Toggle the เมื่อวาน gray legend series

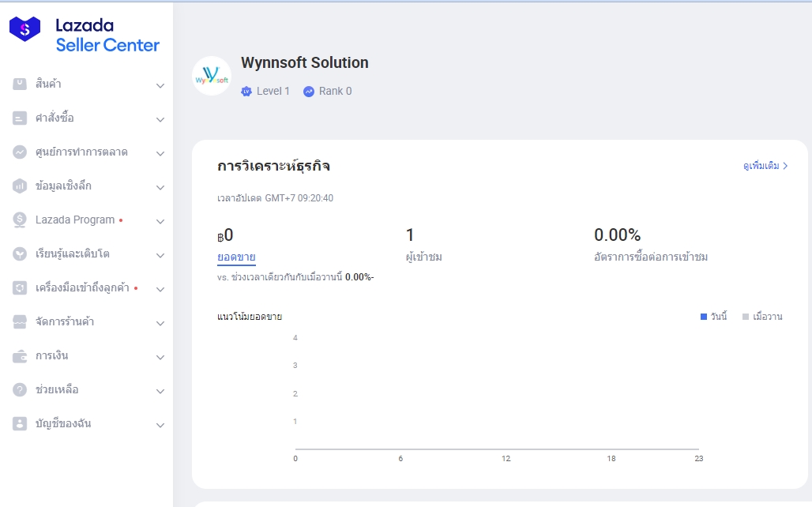762,317
